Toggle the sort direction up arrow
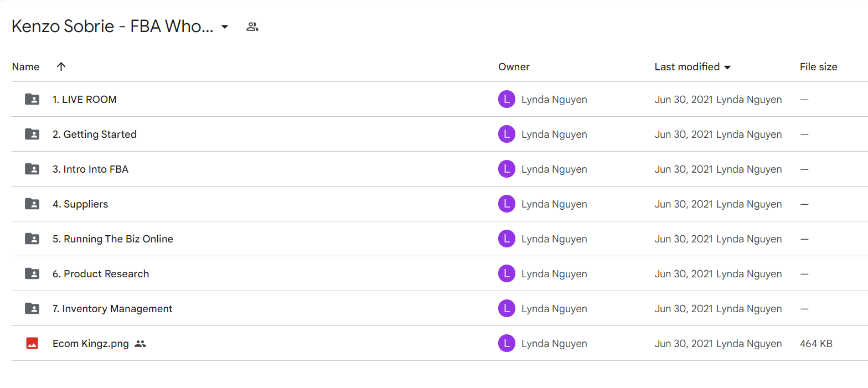The width and height of the screenshot is (868, 388). click(61, 66)
